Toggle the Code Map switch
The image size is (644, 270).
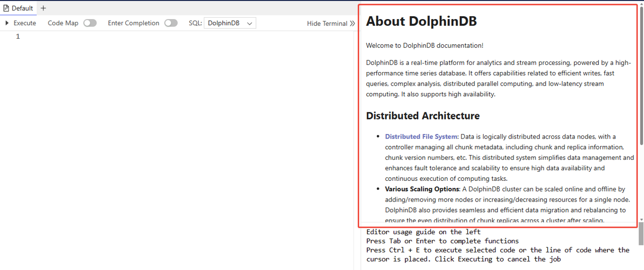[x=90, y=23]
